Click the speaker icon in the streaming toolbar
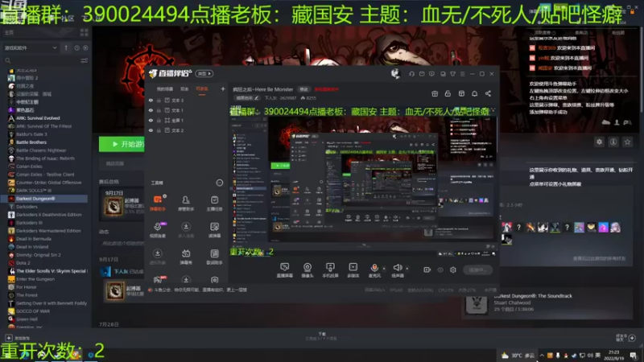The image size is (644, 362). [398, 268]
